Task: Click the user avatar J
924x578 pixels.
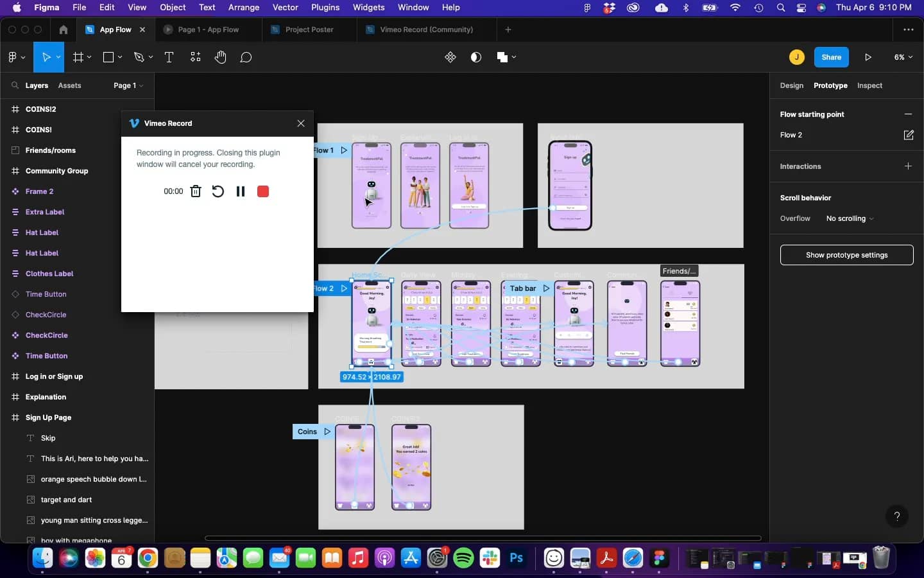Action: pos(796,57)
